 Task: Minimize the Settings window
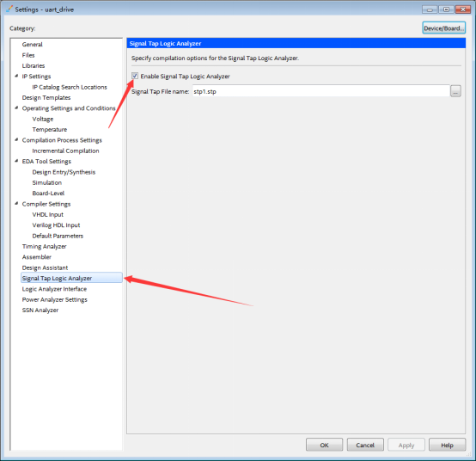click(430, 9)
